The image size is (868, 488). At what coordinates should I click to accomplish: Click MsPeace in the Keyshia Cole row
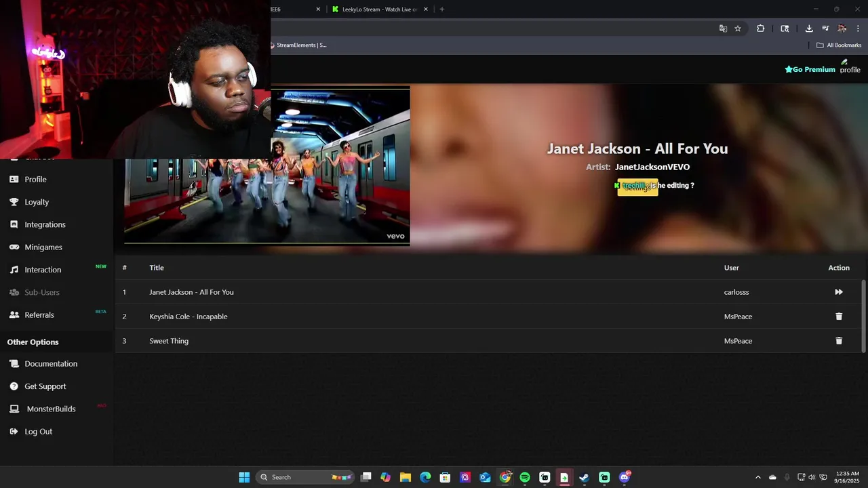point(738,317)
